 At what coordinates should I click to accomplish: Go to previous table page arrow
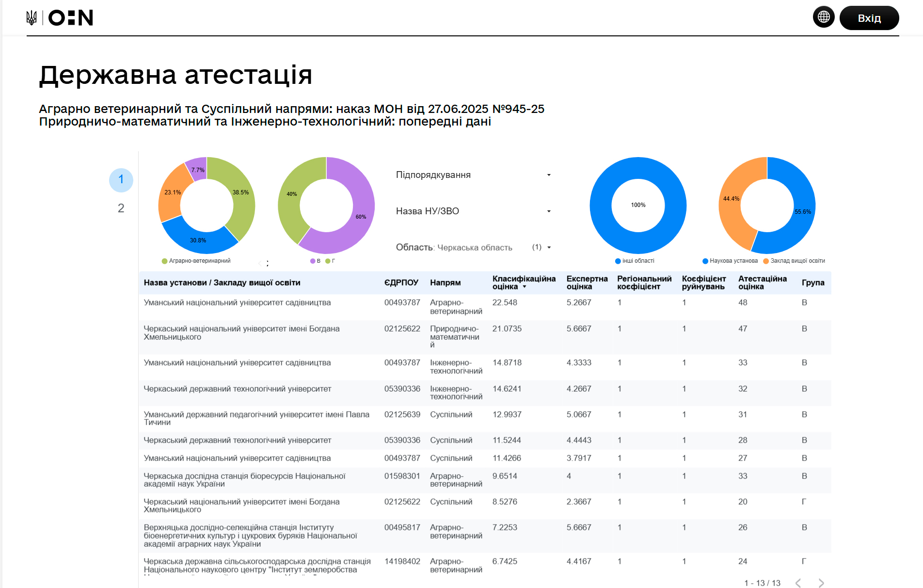coord(798,583)
